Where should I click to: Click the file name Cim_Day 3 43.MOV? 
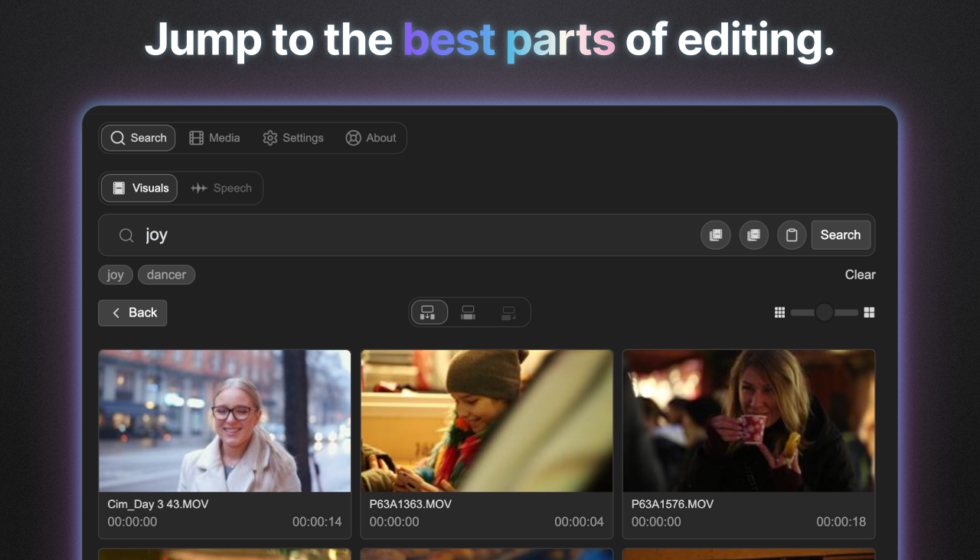[158, 504]
